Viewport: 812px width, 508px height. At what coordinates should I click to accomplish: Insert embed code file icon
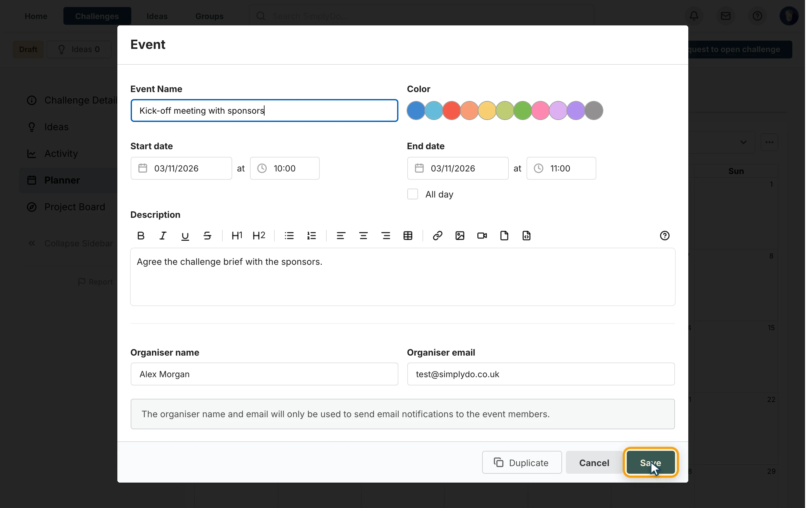coord(527,236)
